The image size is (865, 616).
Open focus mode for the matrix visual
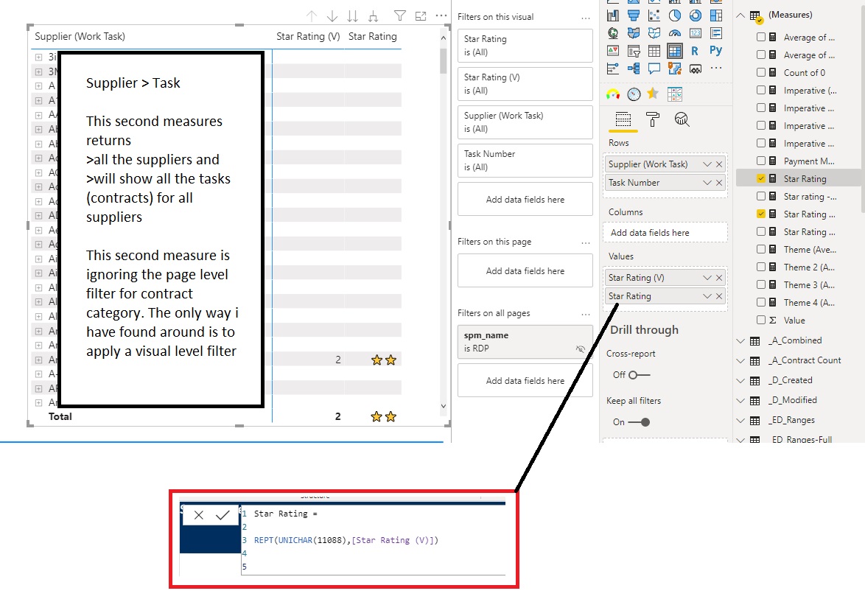pos(421,16)
